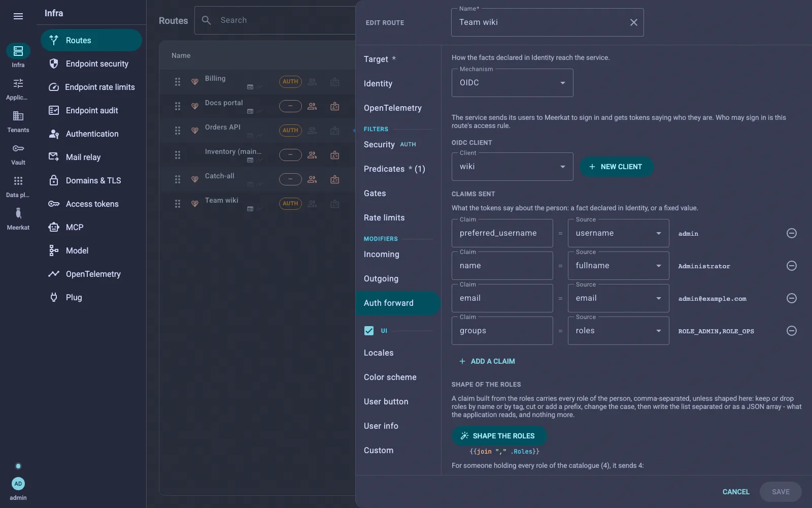Image resolution: width=812 pixels, height=508 pixels.
Task: Switch to the Predicates section
Action: tap(398, 169)
